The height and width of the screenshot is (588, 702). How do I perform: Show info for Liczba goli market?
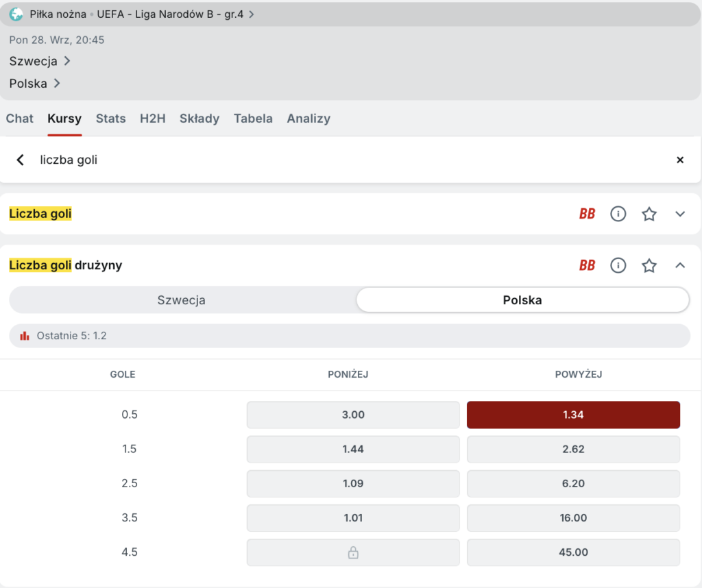click(618, 214)
